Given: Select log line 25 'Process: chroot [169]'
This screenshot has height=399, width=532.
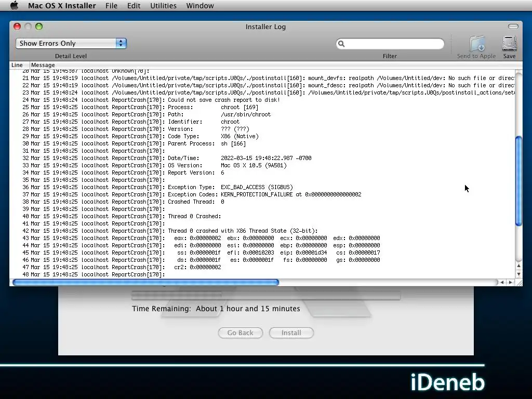Looking at the screenshot, I should 262,107.
